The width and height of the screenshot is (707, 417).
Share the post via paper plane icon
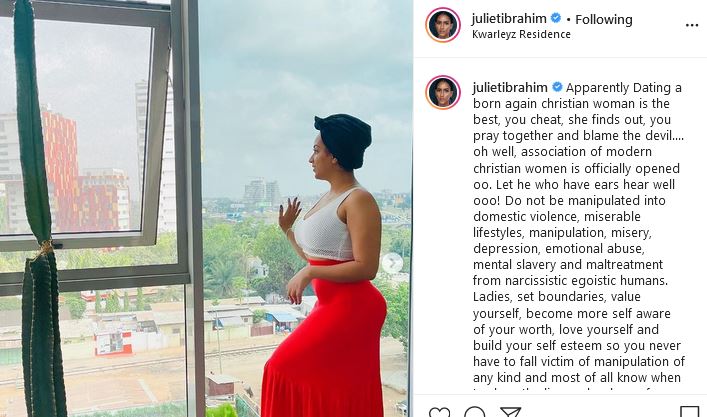click(x=510, y=412)
